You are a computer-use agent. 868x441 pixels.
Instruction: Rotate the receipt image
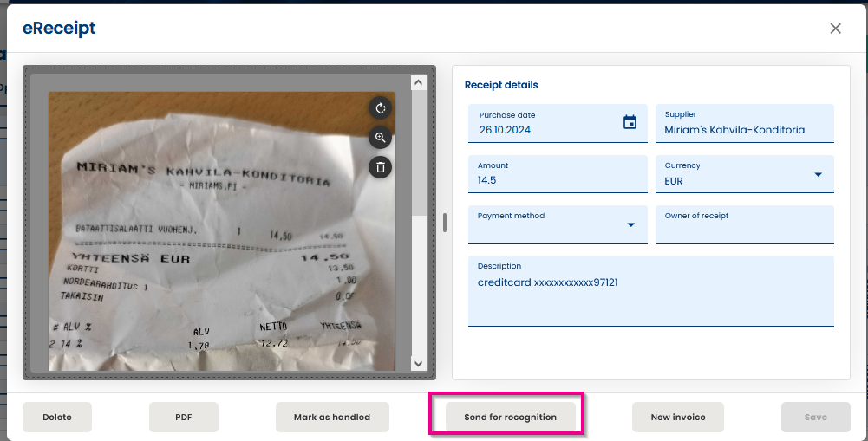click(x=381, y=108)
